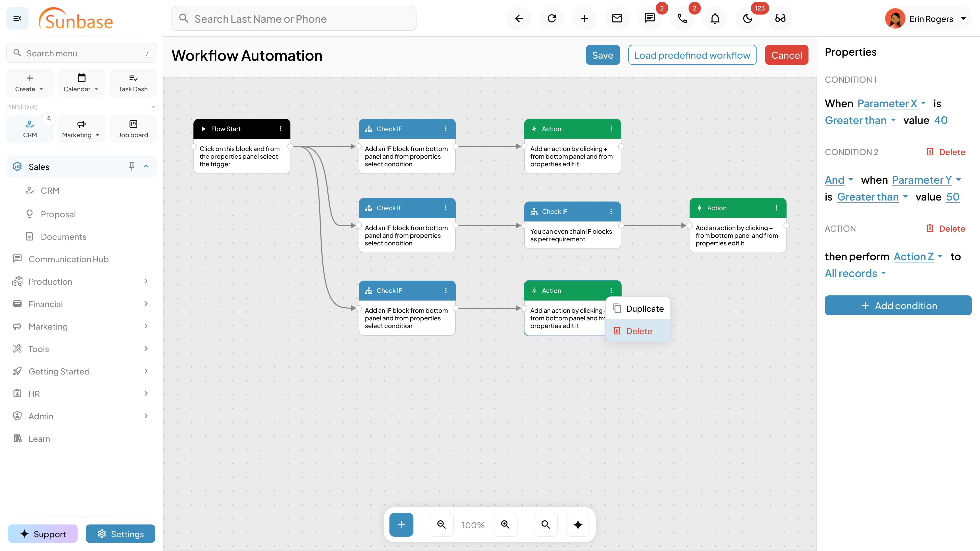
Task: Choose Delete in the action context menu
Action: pos(639,331)
